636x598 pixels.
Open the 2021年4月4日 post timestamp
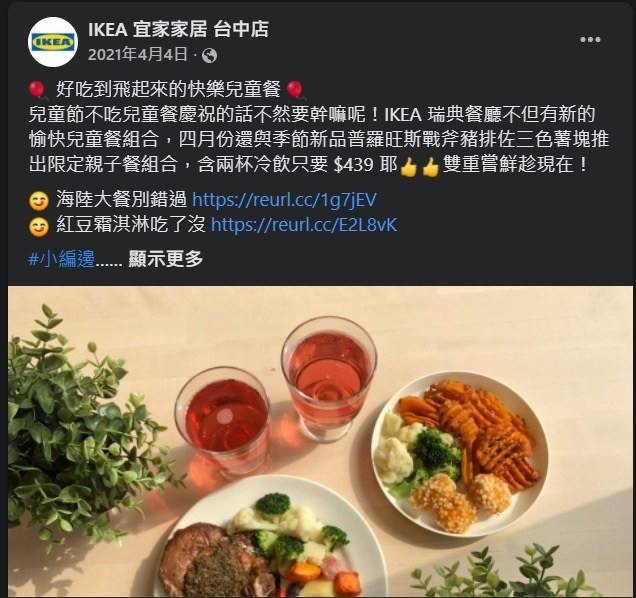point(138,54)
